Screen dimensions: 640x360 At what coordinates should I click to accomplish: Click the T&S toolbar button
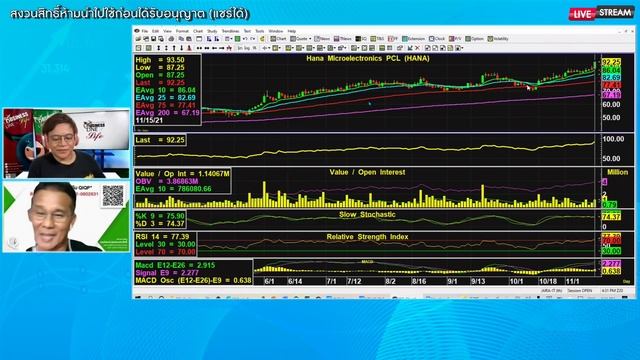point(378,39)
